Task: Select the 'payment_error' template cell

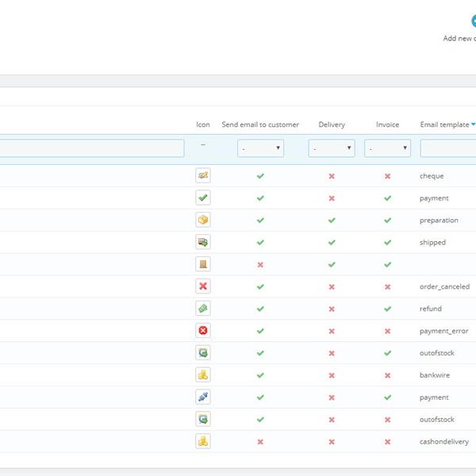Action: 443,331
